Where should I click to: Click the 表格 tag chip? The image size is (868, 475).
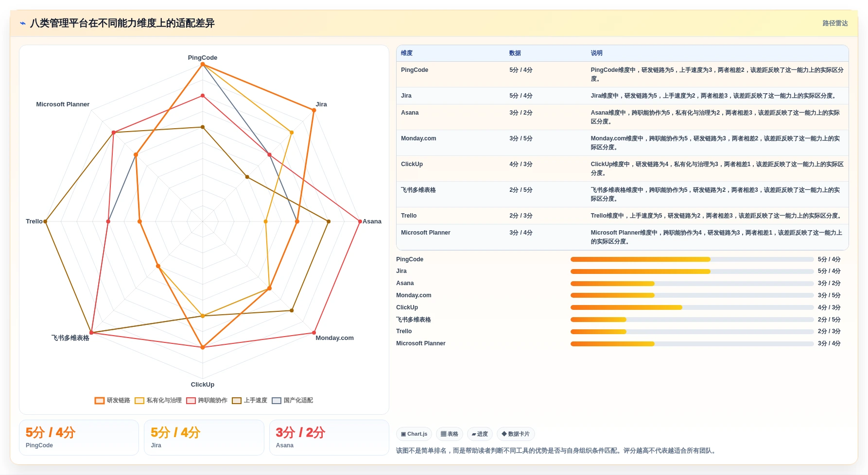(450, 434)
